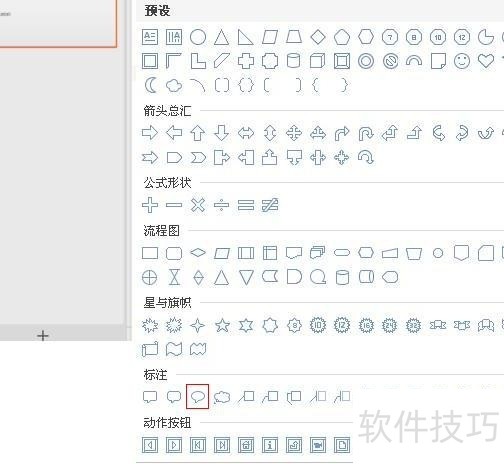504x464 pixels.
Task: Select the cloud callout shape
Action: pos(222,397)
